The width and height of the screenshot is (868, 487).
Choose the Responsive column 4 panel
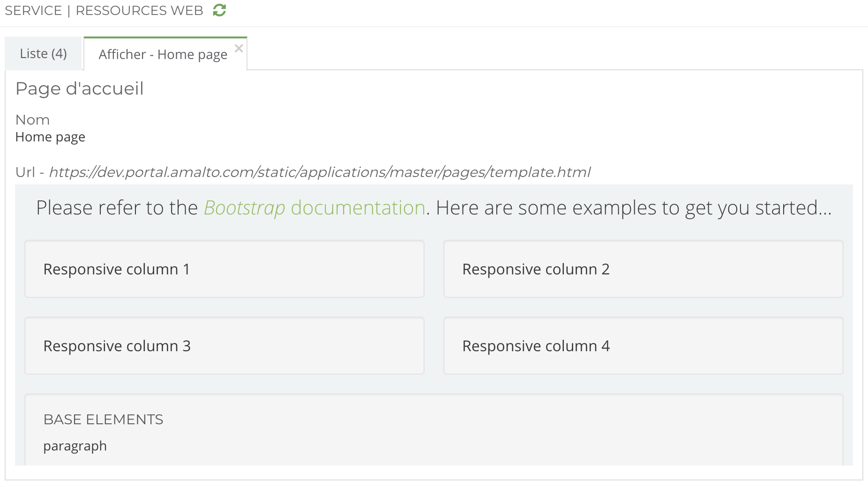click(x=643, y=346)
